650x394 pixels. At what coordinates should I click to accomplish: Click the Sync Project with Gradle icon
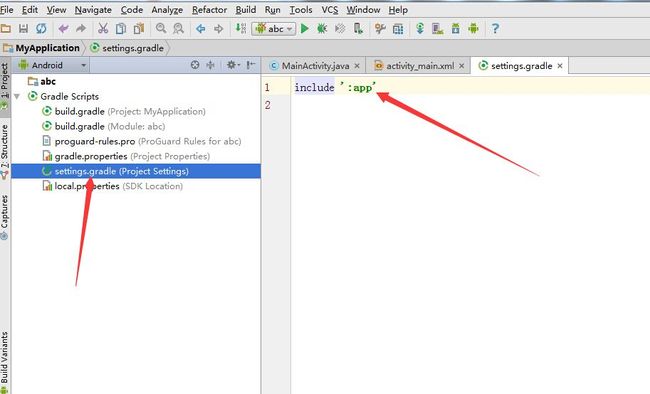pyautogui.click(x=420, y=29)
